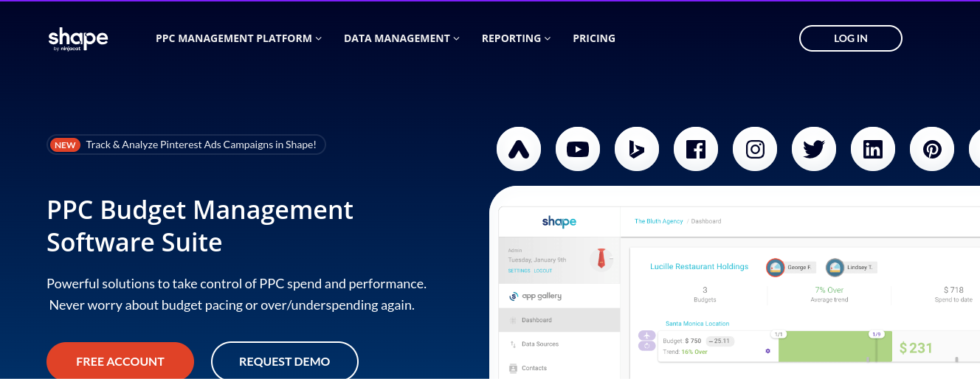980x379 pixels.
Task: Click the purple refresh cycle icon
Action: [x=647, y=346]
